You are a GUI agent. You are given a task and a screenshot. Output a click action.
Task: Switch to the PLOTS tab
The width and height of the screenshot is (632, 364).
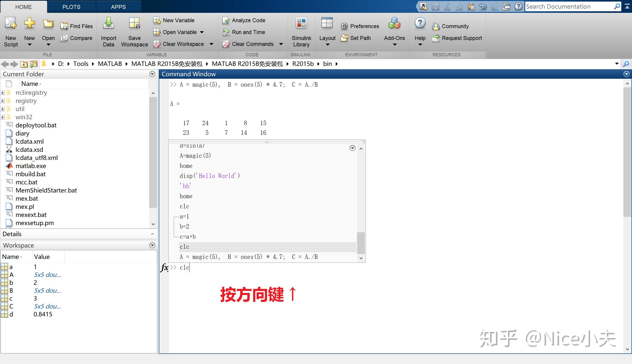coord(72,7)
